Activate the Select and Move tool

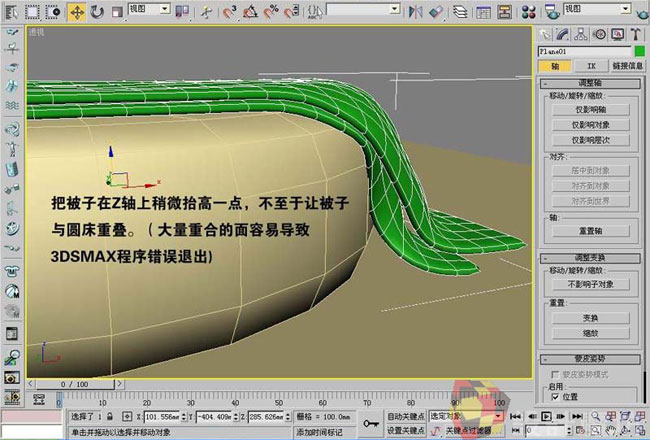point(77,12)
